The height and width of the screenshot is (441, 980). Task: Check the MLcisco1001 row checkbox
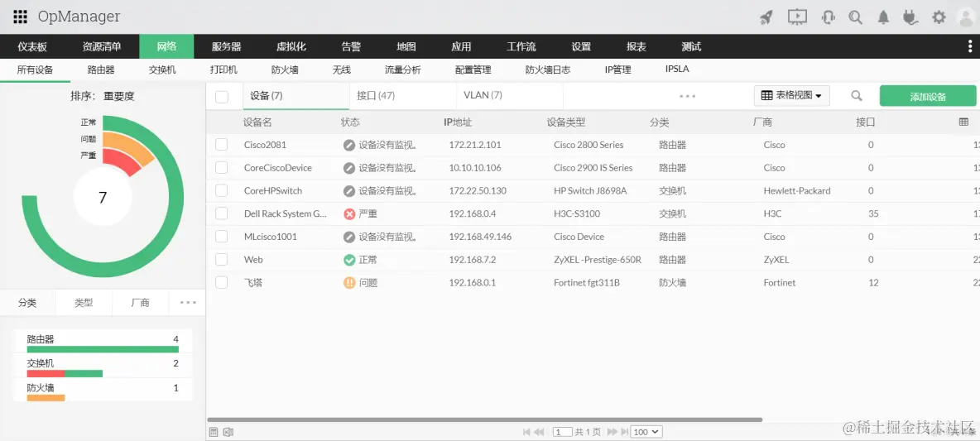tap(221, 237)
